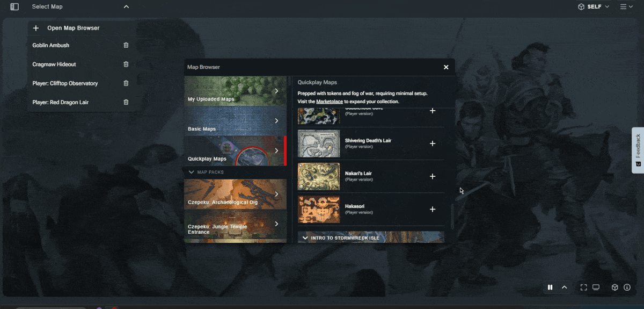Click the Shivering Death's Lair title
This screenshot has height=309, width=644.
[x=368, y=141]
